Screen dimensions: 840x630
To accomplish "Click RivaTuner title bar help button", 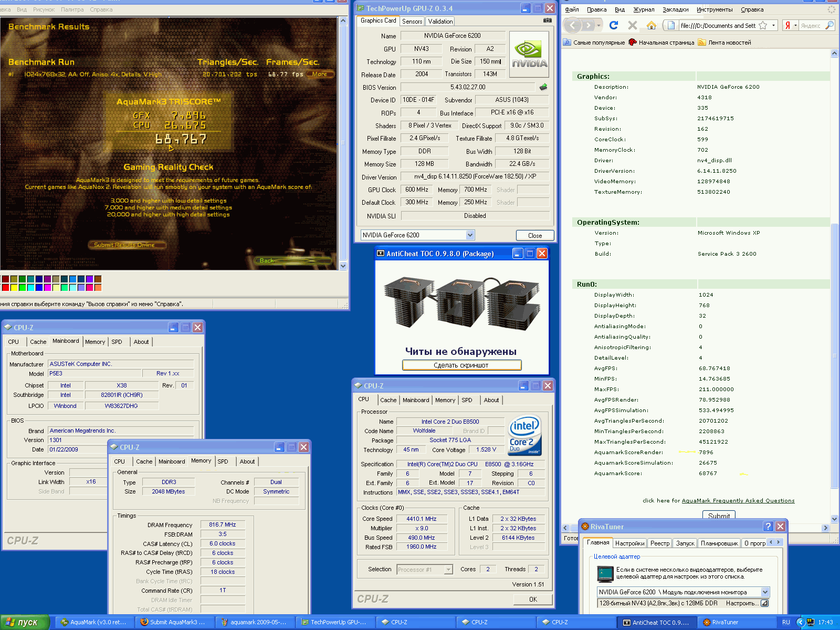I will coord(769,526).
